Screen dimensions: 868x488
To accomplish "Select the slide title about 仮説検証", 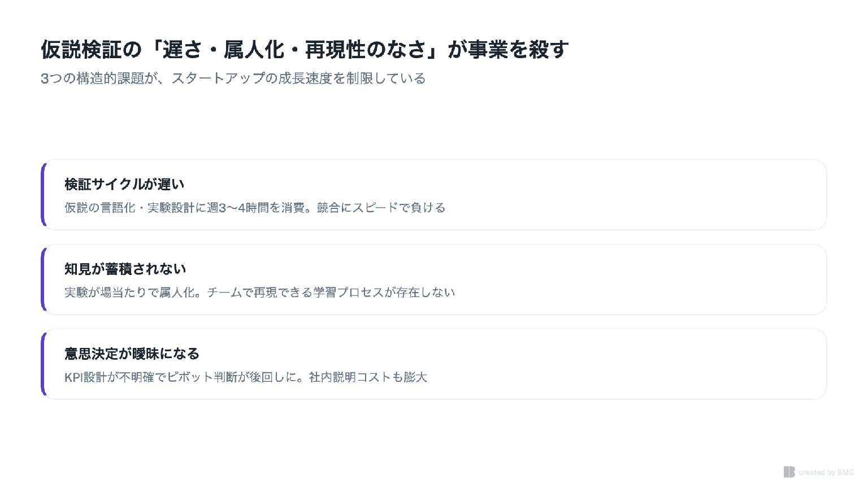I will point(304,50).
